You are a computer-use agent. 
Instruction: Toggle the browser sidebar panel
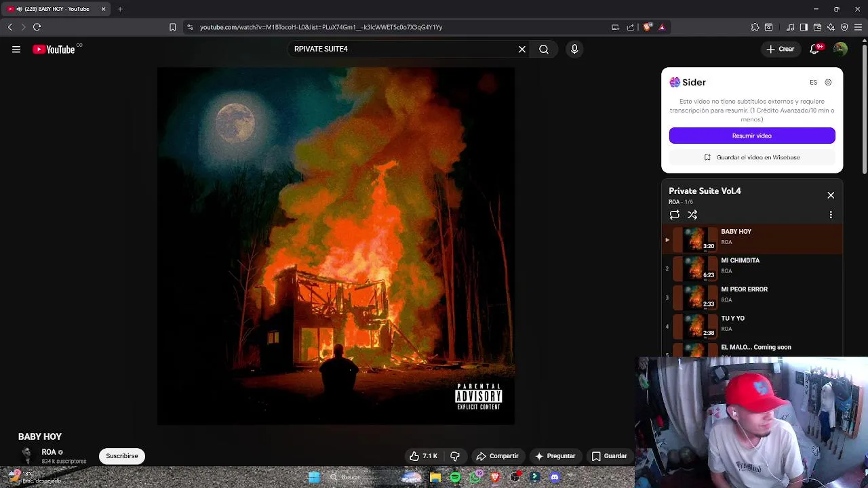pos(804,27)
